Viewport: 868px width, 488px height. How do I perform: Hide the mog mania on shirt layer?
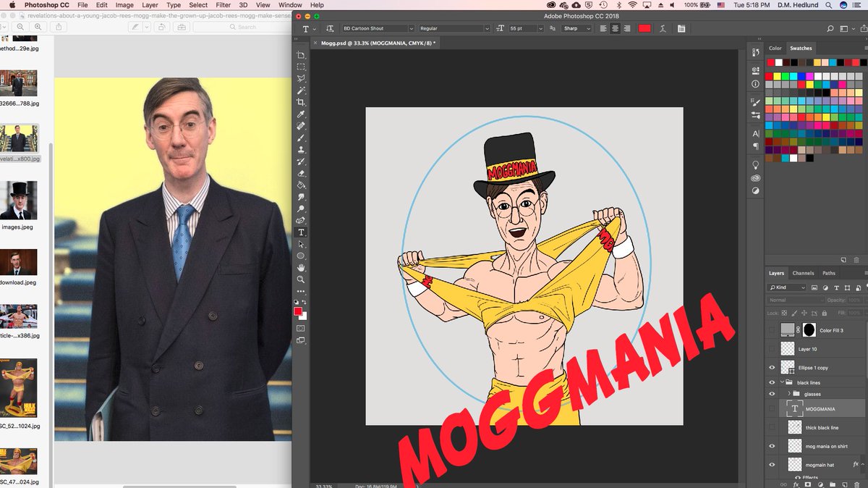click(772, 446)
